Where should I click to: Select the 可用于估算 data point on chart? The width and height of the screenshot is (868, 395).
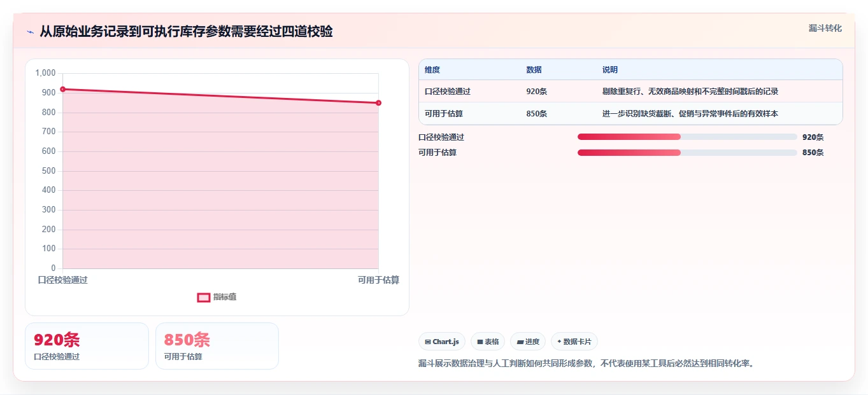pyautogui.click(x=378, y=103)
